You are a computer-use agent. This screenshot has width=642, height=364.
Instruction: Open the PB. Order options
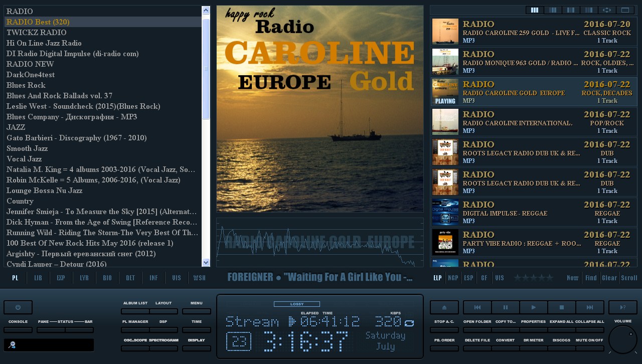pyautogui.click(x=444, y=348)
